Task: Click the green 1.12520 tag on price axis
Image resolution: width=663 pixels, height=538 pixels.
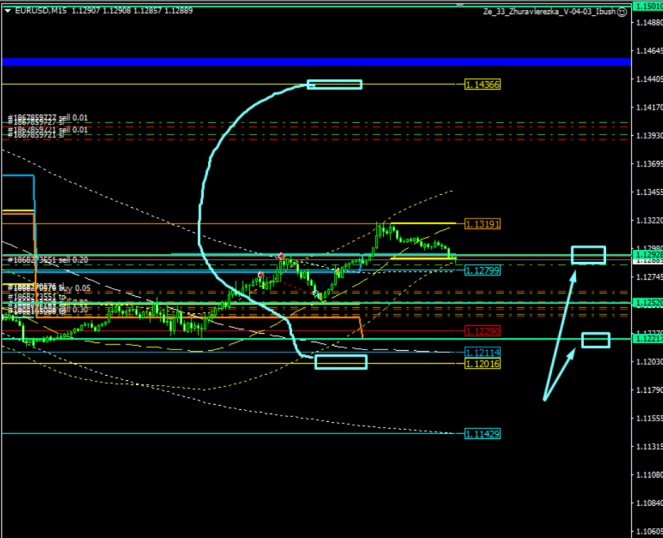Action: pyautogui.click(x=648, y=302)
